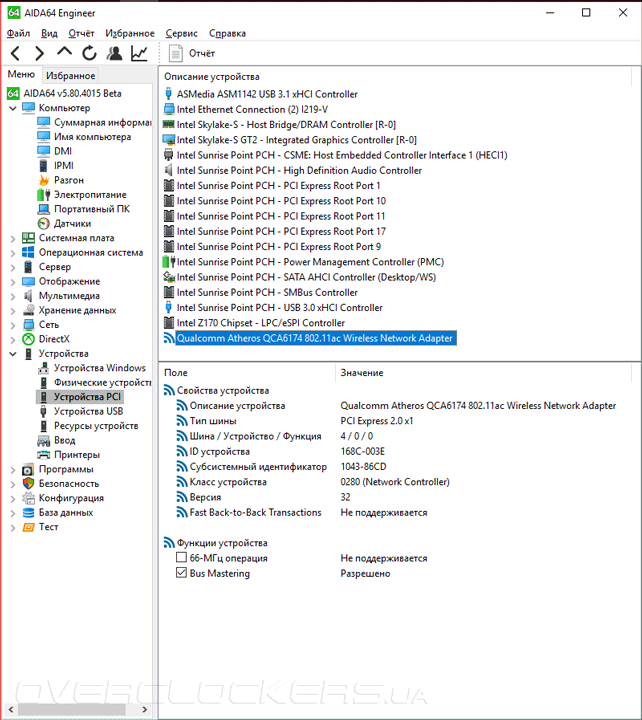The image size is (642, 720).
Task: Open the Вид menu
Action: coord(49,33)
